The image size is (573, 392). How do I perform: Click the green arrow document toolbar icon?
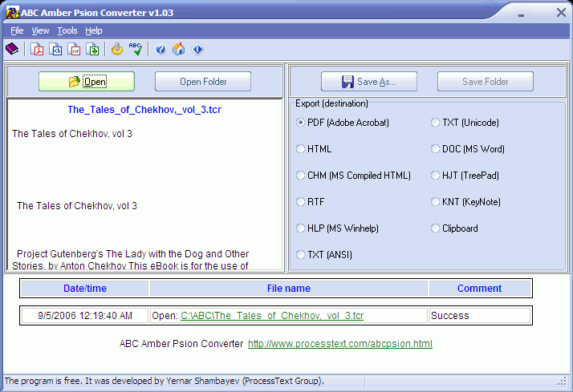pyautogui.click(x=93, y=49)
